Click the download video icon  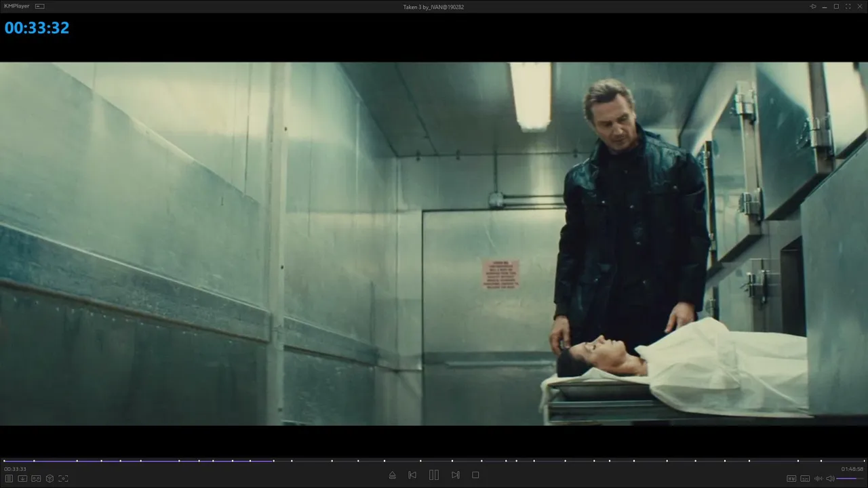[x=22, y=479]
